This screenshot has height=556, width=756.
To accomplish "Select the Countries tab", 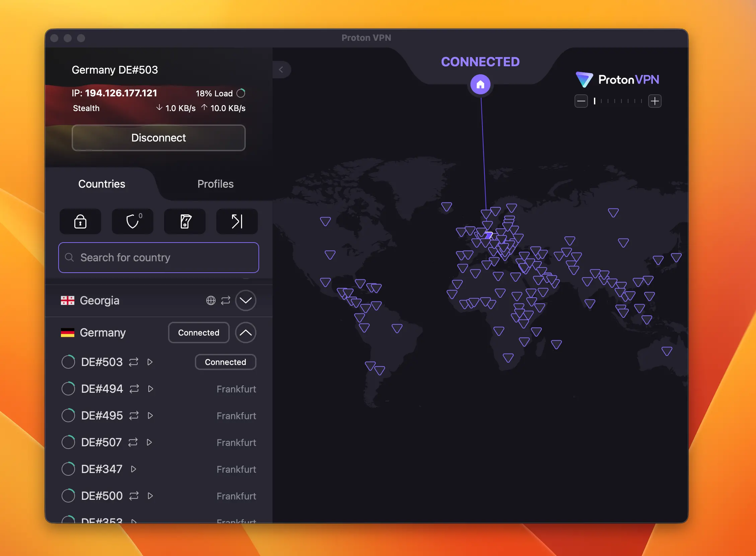I will [x=101, y=184].
